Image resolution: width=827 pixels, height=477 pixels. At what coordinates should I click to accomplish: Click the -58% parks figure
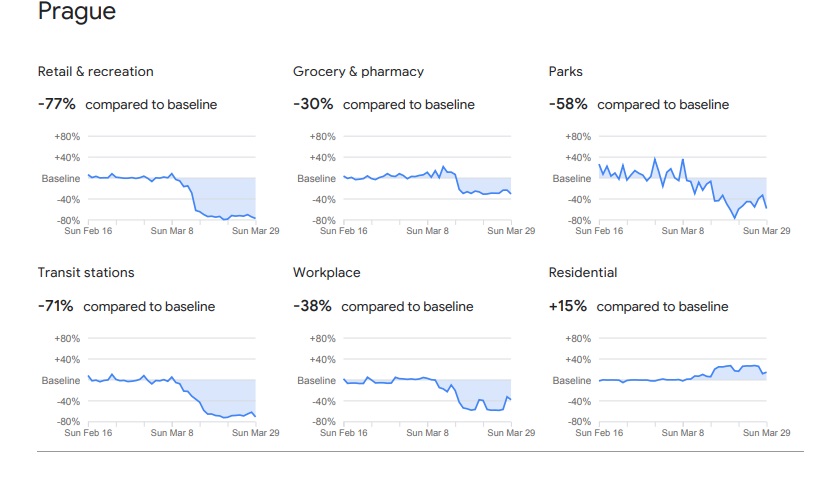[568, 104]
